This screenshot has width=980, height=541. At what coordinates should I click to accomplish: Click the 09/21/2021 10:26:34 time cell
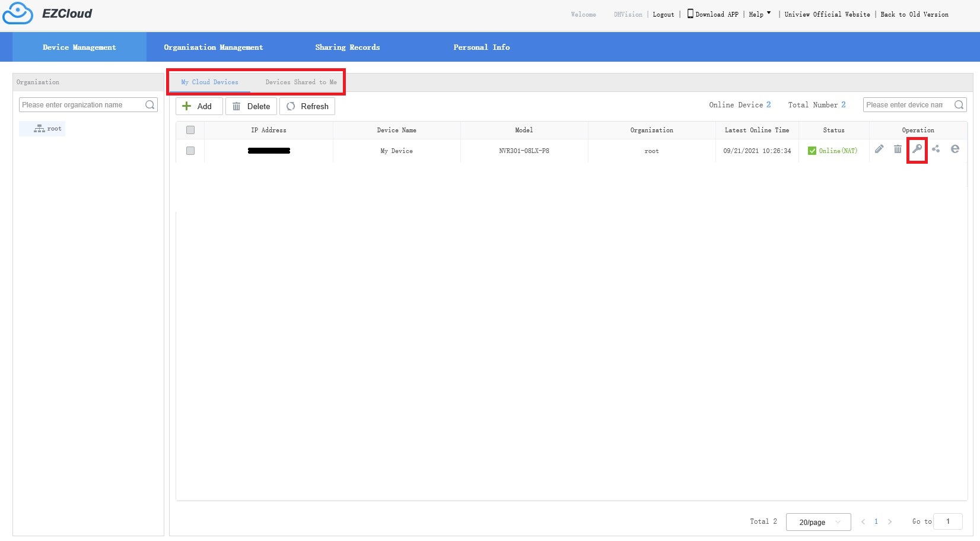click(757, 151)
